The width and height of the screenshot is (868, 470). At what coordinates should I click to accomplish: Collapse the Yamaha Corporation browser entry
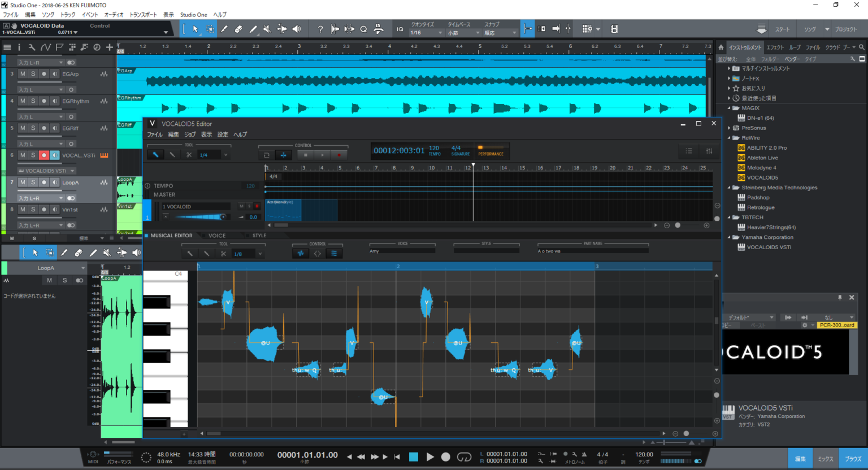coord(730,237)
